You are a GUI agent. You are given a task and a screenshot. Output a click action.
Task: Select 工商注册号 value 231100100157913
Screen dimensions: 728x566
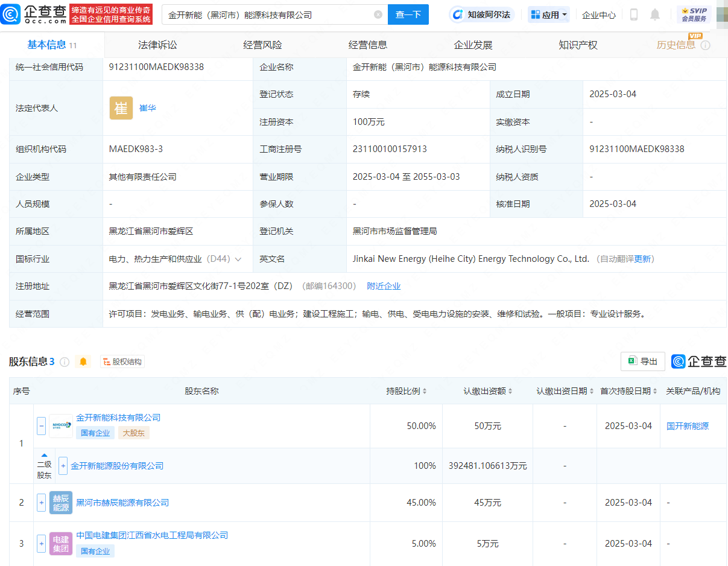click(x=390, y=149)
